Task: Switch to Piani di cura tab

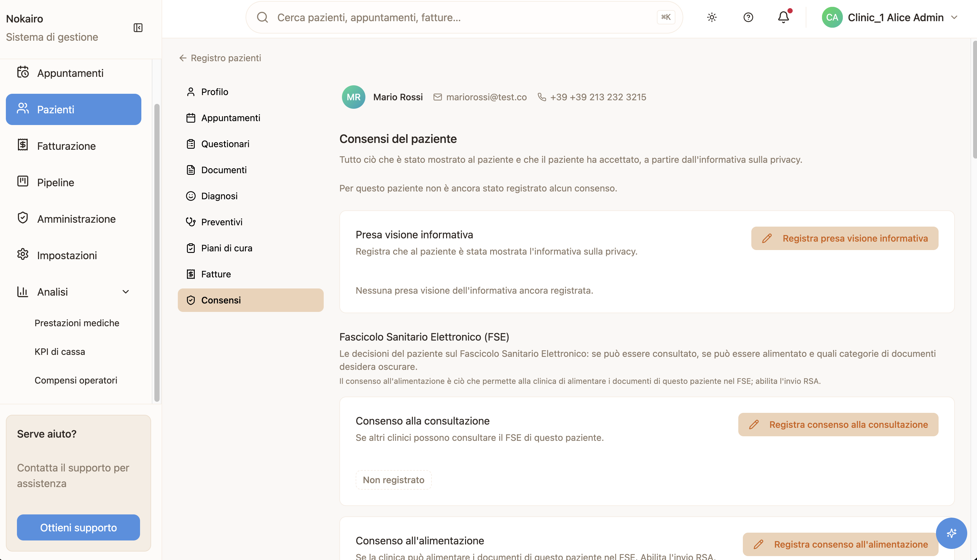Action: coord(250,248)
